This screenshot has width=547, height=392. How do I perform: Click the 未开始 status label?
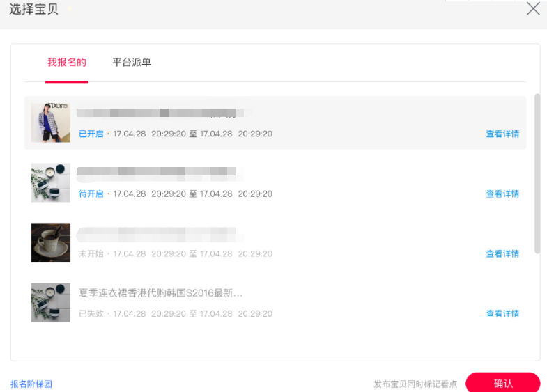point(91,254)
